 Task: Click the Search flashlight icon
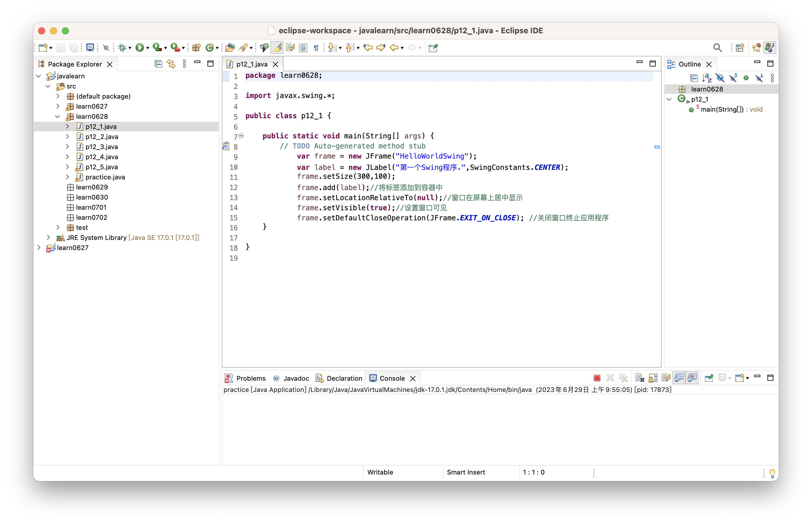click(x=243, y=48)
